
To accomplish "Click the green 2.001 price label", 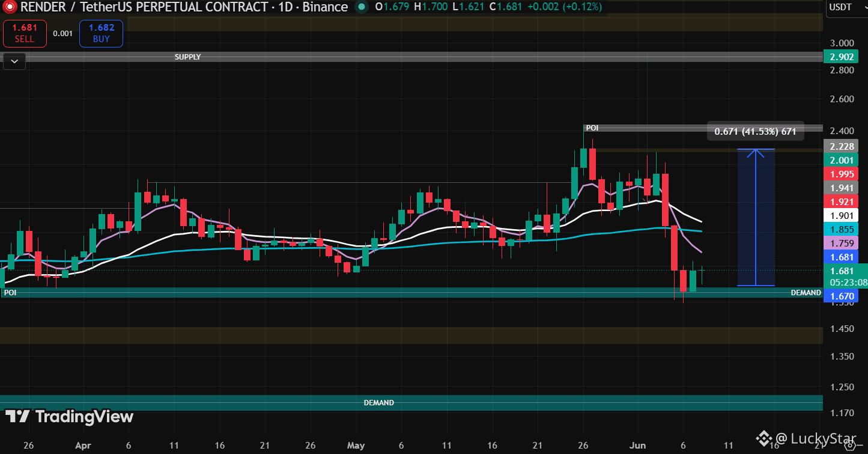I will [x=841, y=160].
